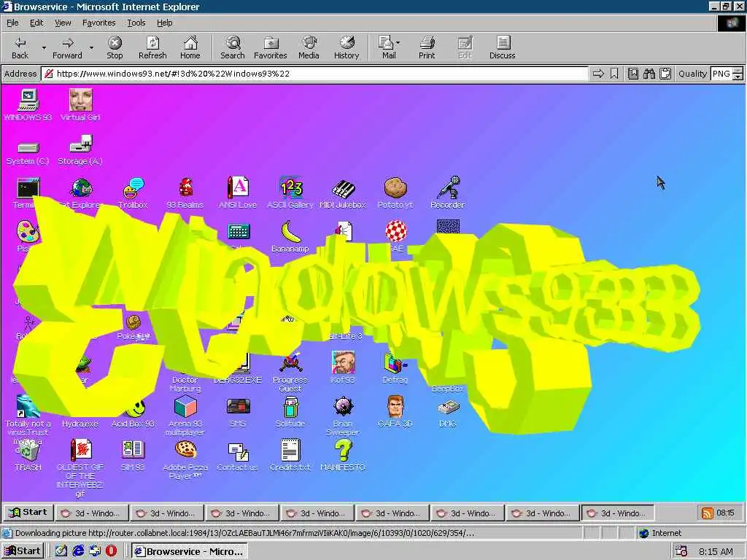Launch the GAFA 3D icon
This screenshot has width=747, height=560.
tap(395, 412)
